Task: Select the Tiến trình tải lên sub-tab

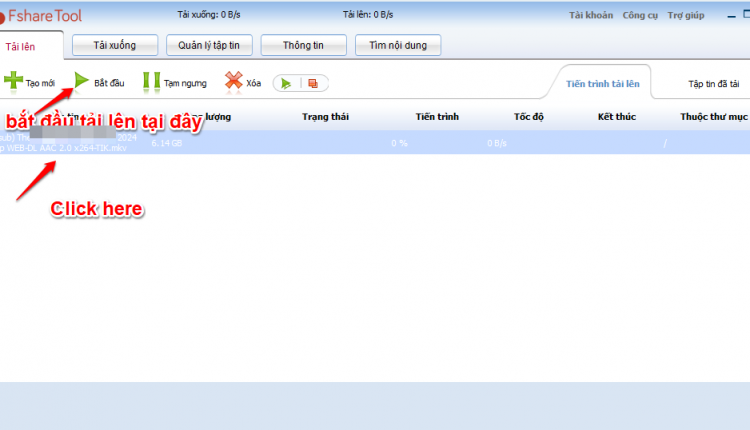Action: tap(603, 84)
